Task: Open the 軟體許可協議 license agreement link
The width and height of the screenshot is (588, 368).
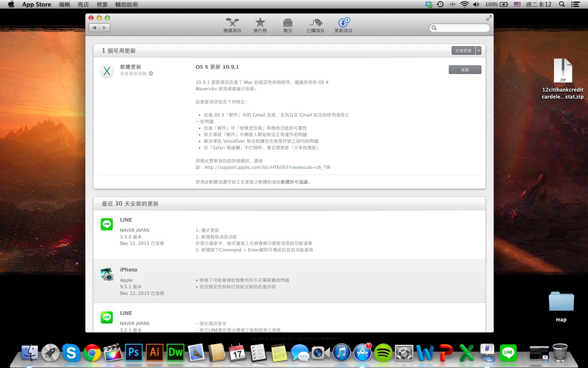Action: click(x=294, y=182)
